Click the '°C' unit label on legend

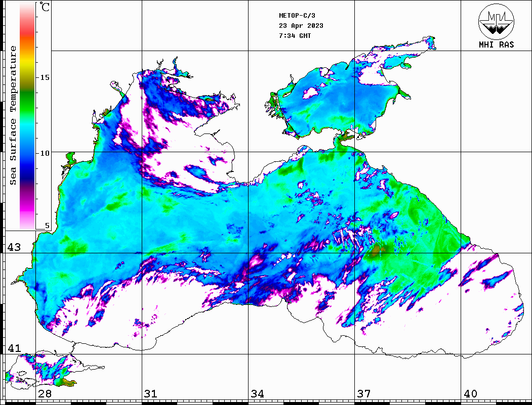(x=45, y=7)
